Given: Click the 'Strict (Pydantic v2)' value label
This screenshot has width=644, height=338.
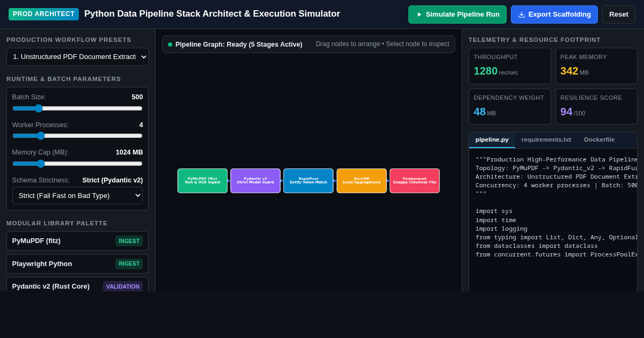Looking at the screenshot, I should [113, 180].
